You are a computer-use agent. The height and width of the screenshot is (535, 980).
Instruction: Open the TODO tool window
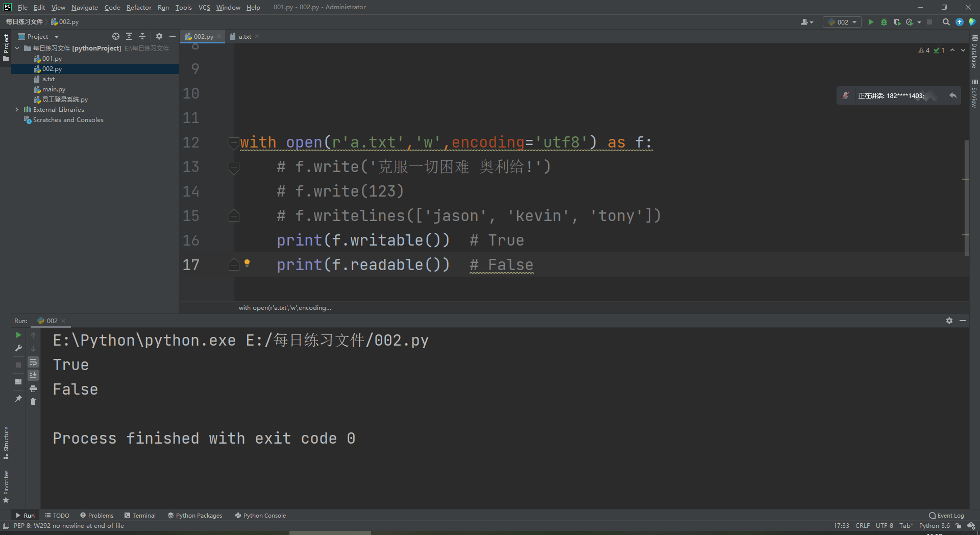57,516
